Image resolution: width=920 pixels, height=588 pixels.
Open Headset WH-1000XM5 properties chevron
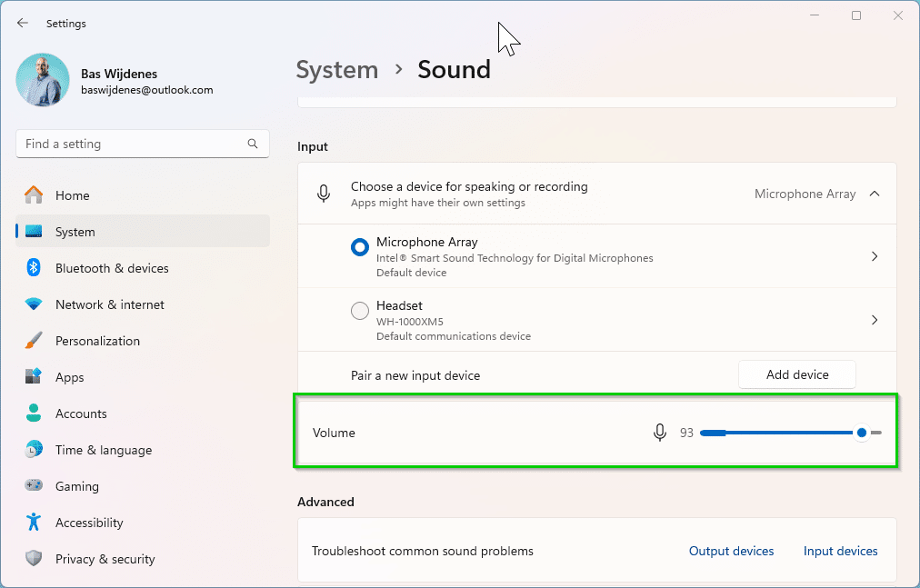[x=874, y=320]
